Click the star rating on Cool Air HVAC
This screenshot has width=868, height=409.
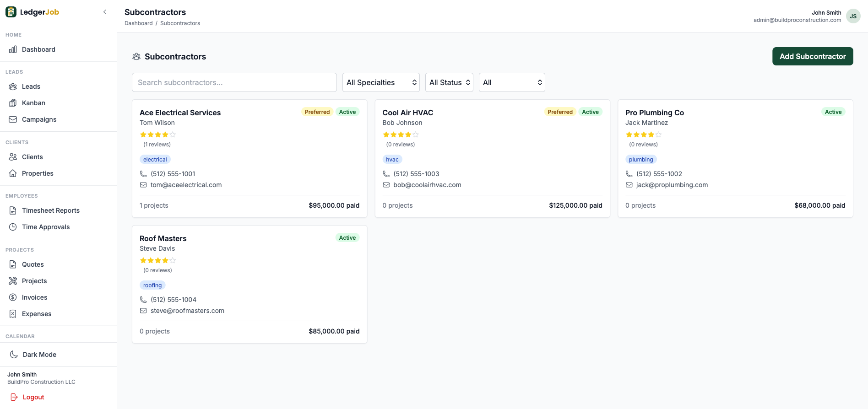401,135
